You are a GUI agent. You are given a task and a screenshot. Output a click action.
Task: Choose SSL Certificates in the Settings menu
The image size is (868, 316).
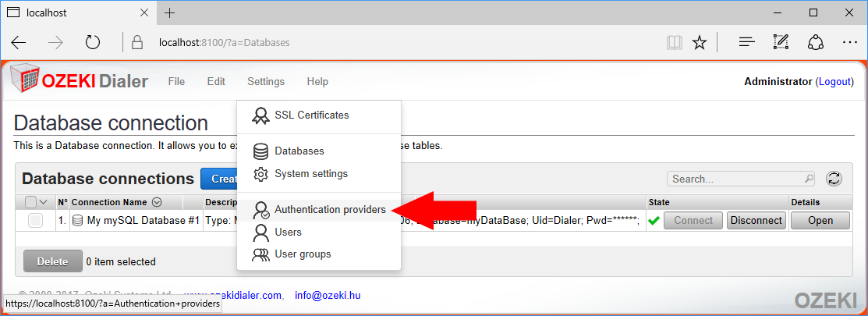click(311, 115)
